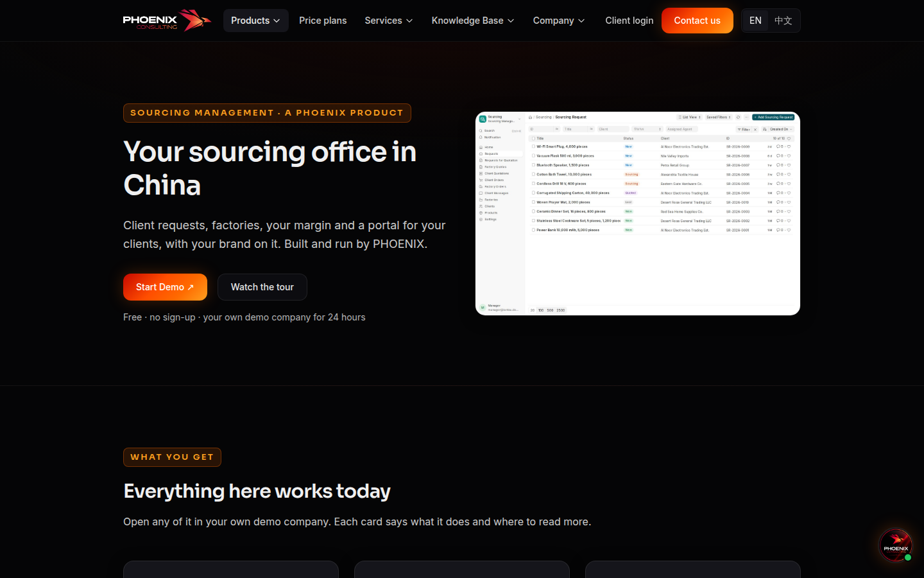Click the paragraph starting "Client requests, factories"

284,234
